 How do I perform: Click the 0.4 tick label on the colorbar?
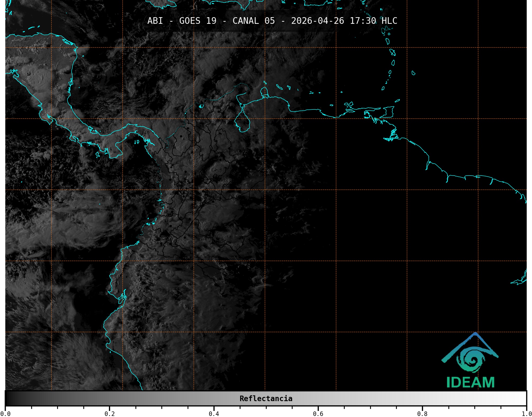[x=214, y=414]
